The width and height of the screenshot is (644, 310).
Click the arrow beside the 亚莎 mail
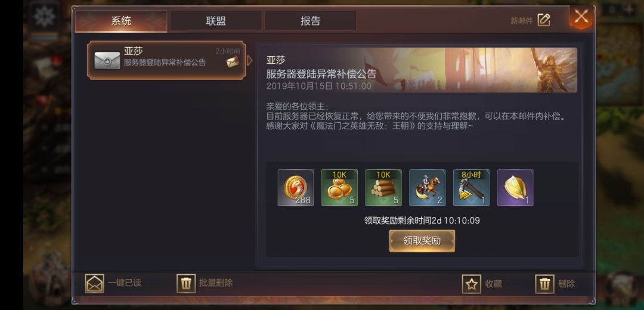pos(249,60)
